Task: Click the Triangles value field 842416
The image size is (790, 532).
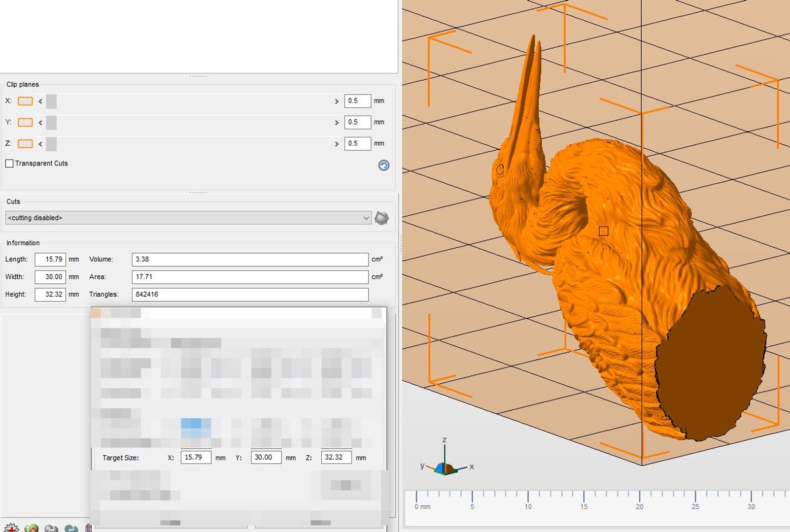Action: tap(250, 295)
